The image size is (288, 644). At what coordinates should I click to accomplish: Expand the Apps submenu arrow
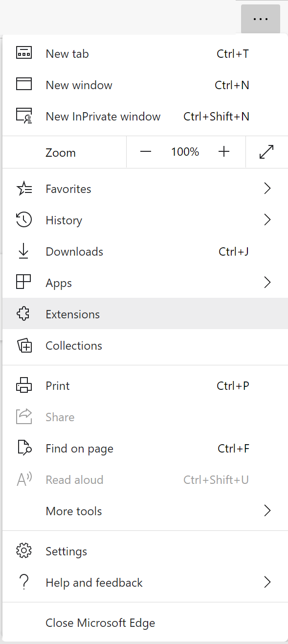[x=267, y=283]
